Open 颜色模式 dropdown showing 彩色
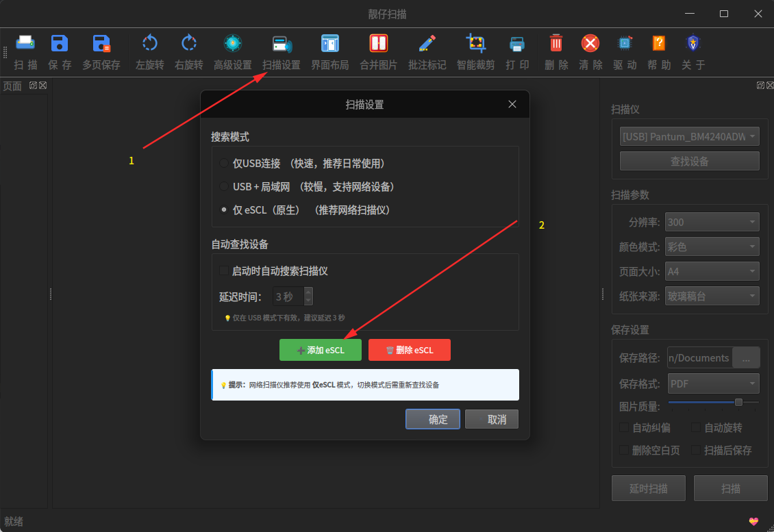Viewport: 774px width, 532px height. 712,246
